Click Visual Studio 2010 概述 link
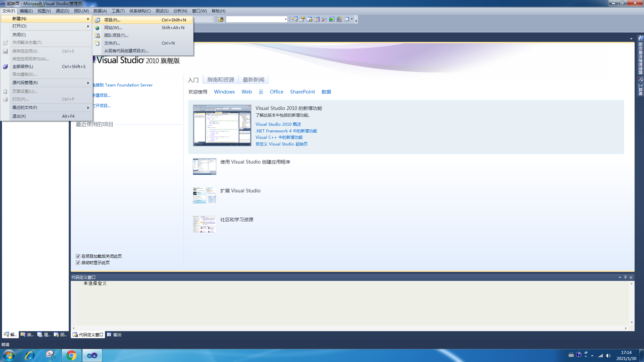The height and width of the screenshot is (362, 644). pos(278,124)
